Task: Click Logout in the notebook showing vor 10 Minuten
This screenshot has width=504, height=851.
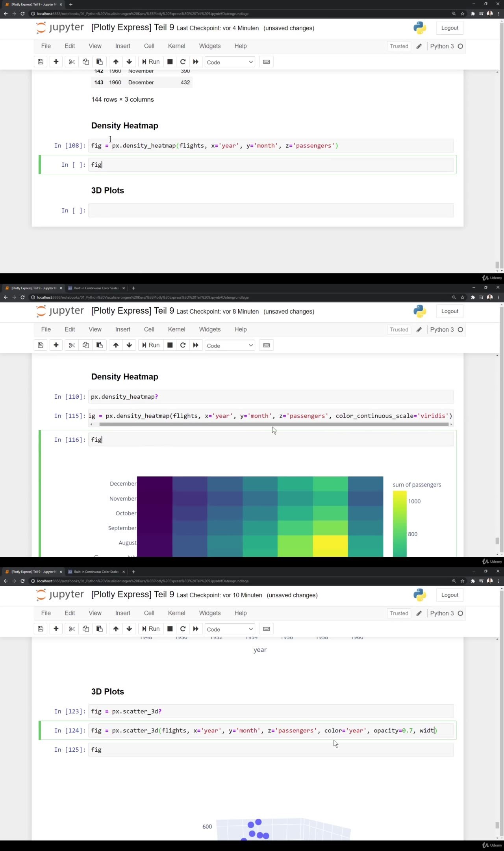Action: [450, 595]
